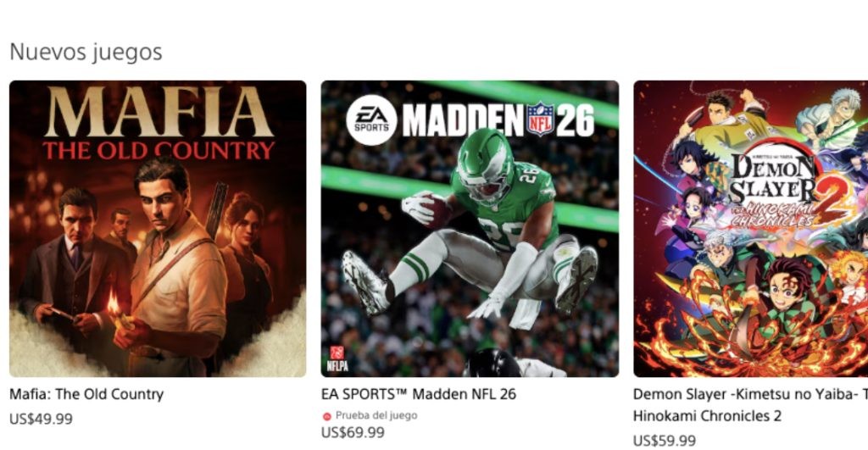Open the Mafia: The Old Country cover thumbnail
The width and height of the screenshot is (868, 450).
pyautogui.click(x=158, y=229)
